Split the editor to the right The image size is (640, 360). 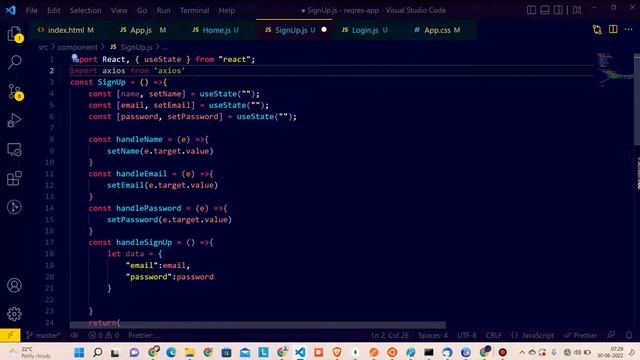(x=613, y=29)
